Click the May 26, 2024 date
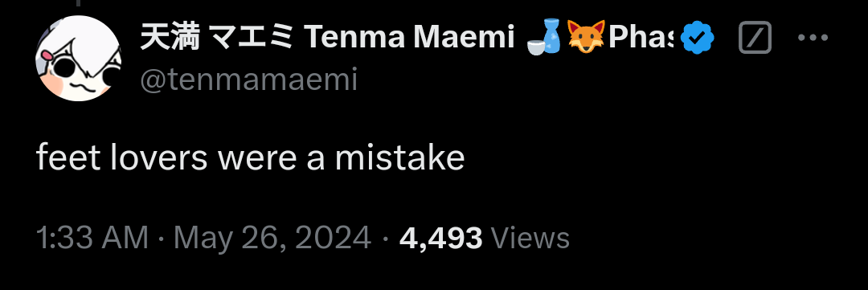The height and width of the screenshot is (290, 868). pyautogui.click(x=272, y=239)
